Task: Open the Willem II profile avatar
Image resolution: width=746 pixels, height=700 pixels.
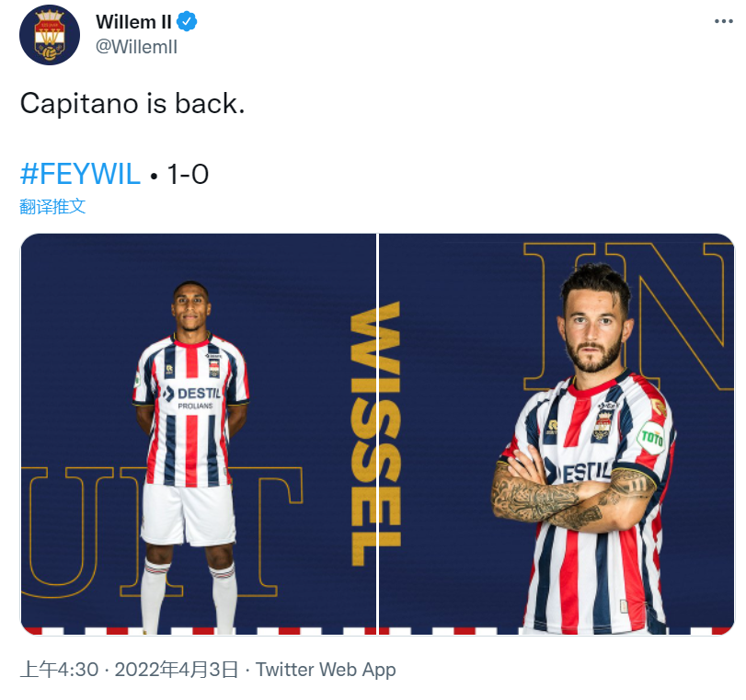Action: pyautogui.click(x=50, y=35)
